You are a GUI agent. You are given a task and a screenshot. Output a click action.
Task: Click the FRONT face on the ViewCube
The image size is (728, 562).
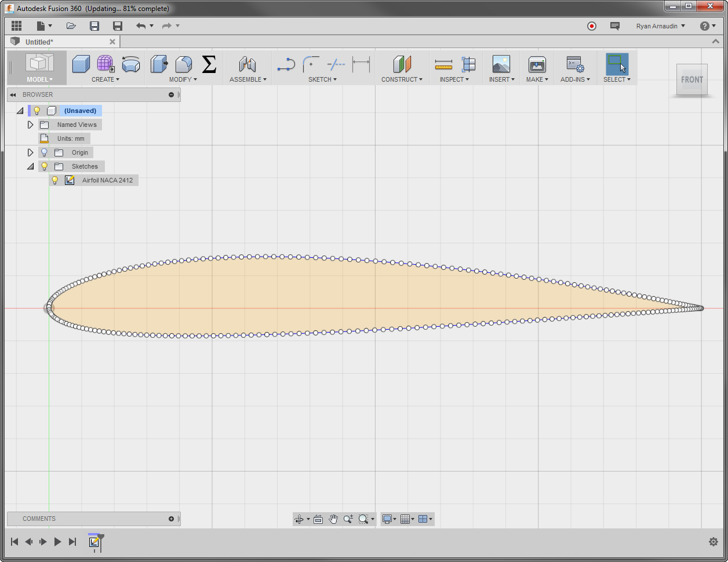point(691,80)
